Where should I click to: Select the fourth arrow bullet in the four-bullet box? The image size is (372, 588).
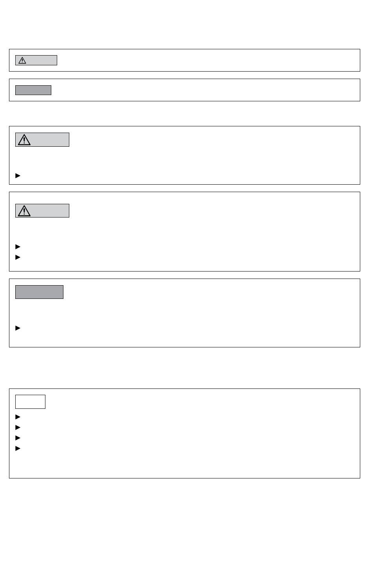tap(18, 449)
